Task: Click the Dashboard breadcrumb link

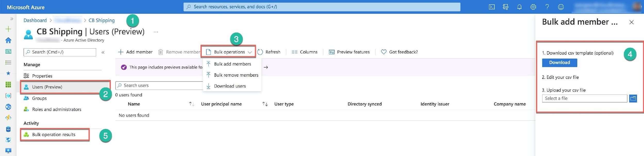Action: (x=35, y=20)
